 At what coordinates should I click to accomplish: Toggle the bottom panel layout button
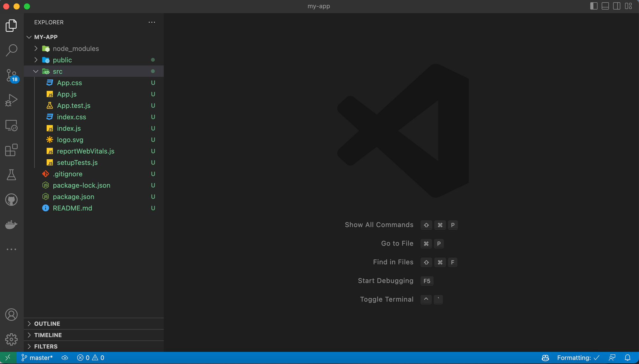coord(605,6)
